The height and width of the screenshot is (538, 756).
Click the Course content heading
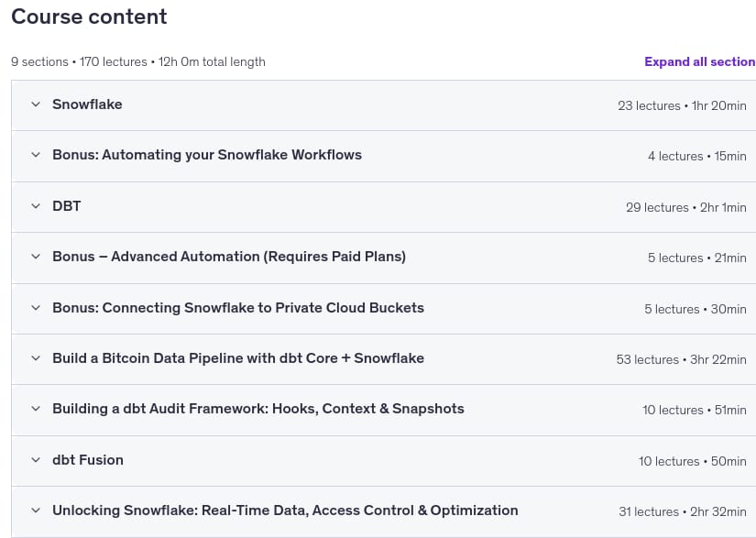(89, 16)
